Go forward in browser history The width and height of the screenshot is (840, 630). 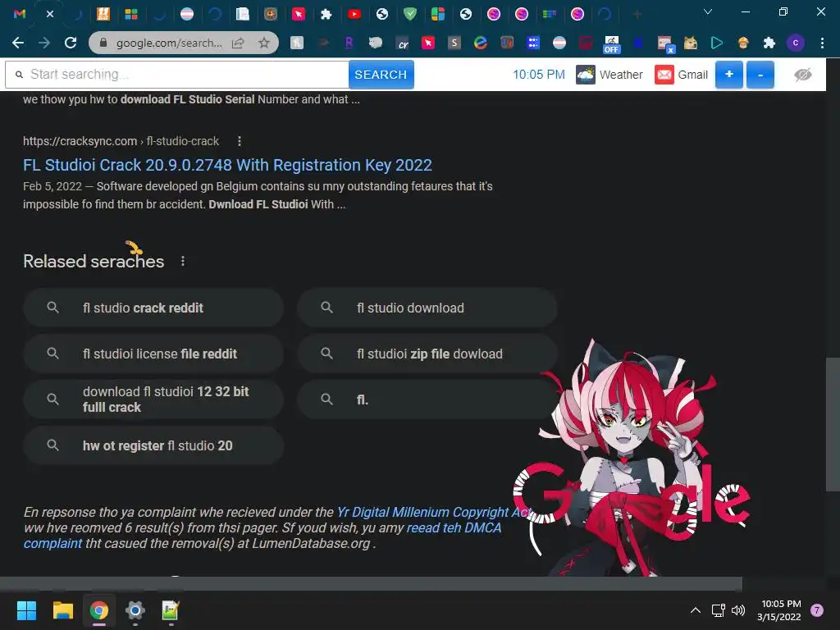pyautogui.click(x=44, y=43)
